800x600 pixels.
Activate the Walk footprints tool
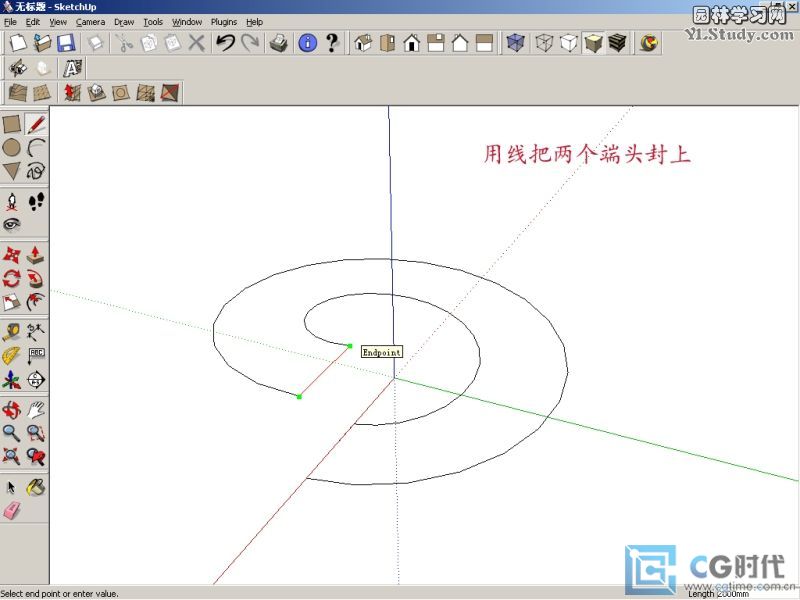tap(36, 202)
